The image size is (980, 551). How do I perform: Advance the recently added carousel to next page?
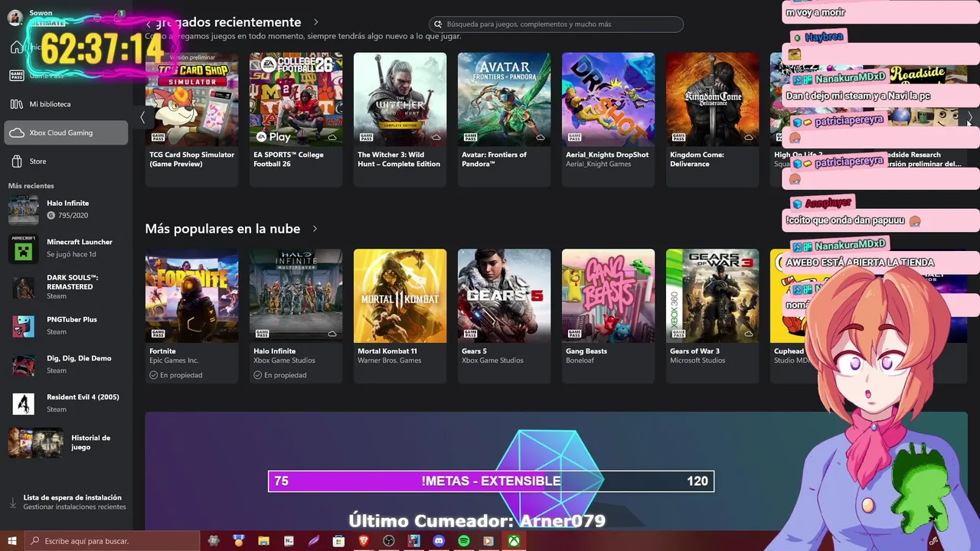tap(970, 118)
